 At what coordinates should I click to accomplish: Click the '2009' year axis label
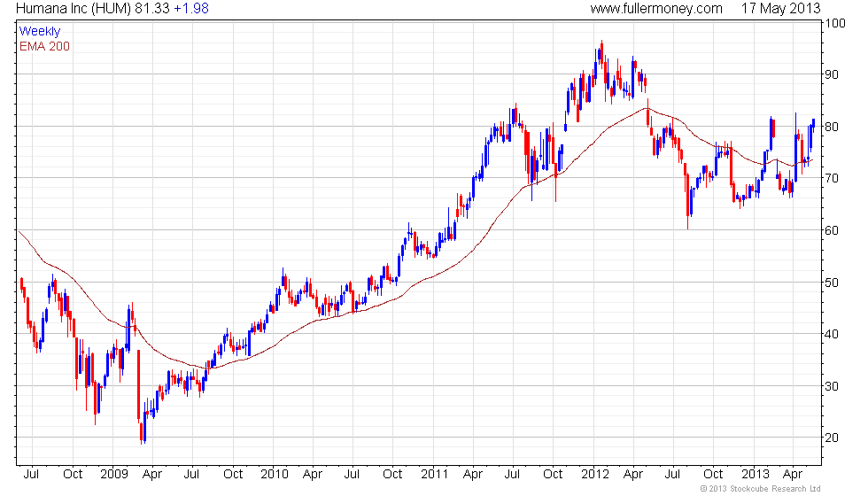pos(114,475)
